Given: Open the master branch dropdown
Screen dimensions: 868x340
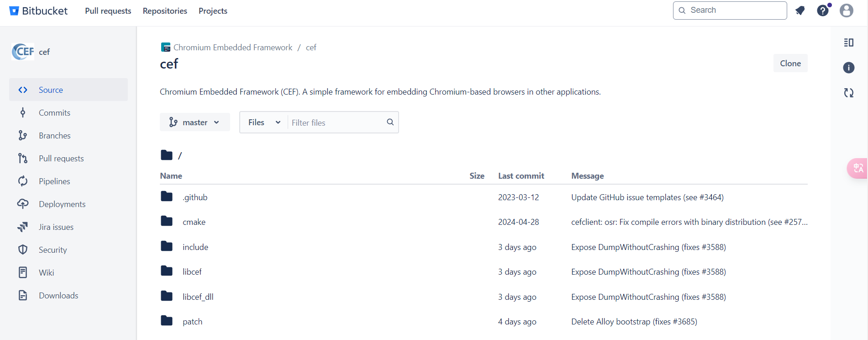Looking at the screenshot, I should [x=195, y=122].
